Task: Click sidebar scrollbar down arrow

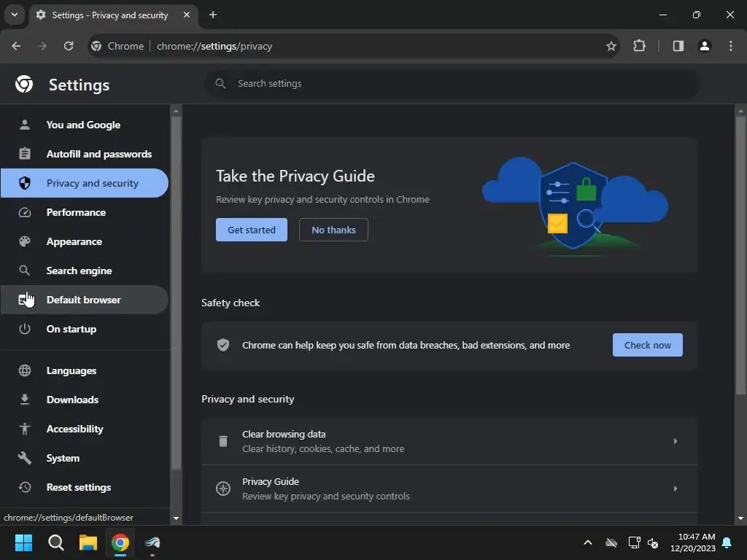Action: click(177, 518)
